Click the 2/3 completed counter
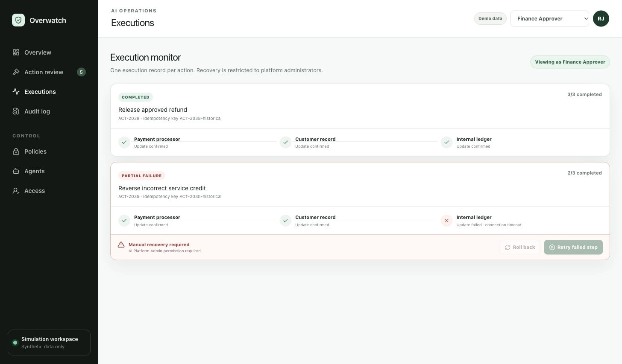Viewport: 622px width, 364px height. (x=584, y=173)
